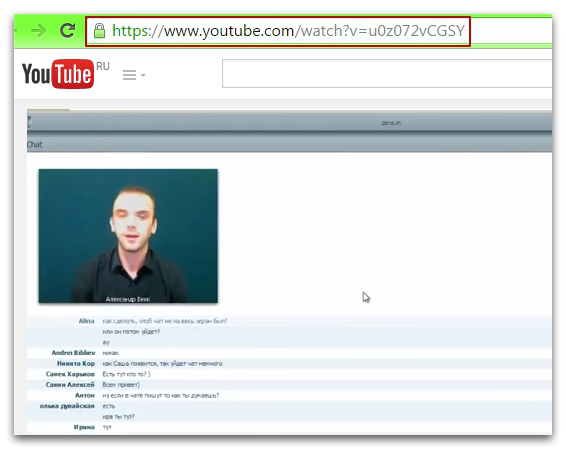Click chat name олька дунайская
This screenshot has height=449, width=566.
[x=67, y=406]
